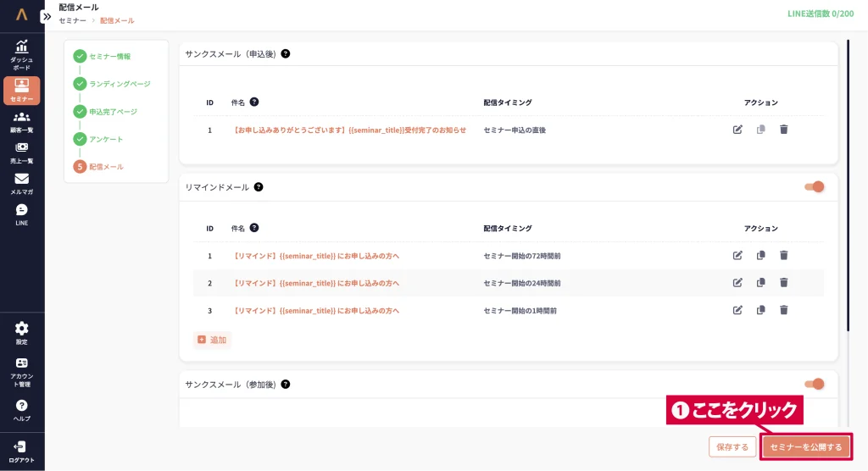Publish seminar with セミナーを公開する button
The height and width of the screenshot is (471, 868).
(805, 447)
